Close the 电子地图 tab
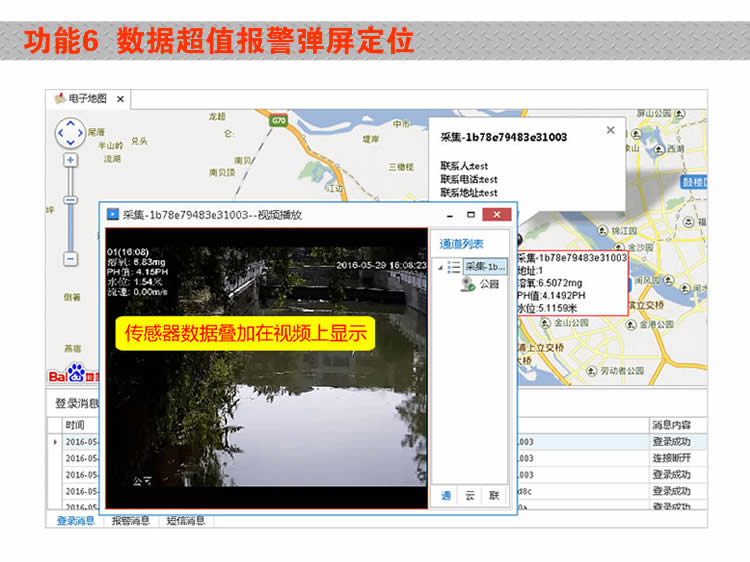 pyautogui.click(x=121, y=99)
